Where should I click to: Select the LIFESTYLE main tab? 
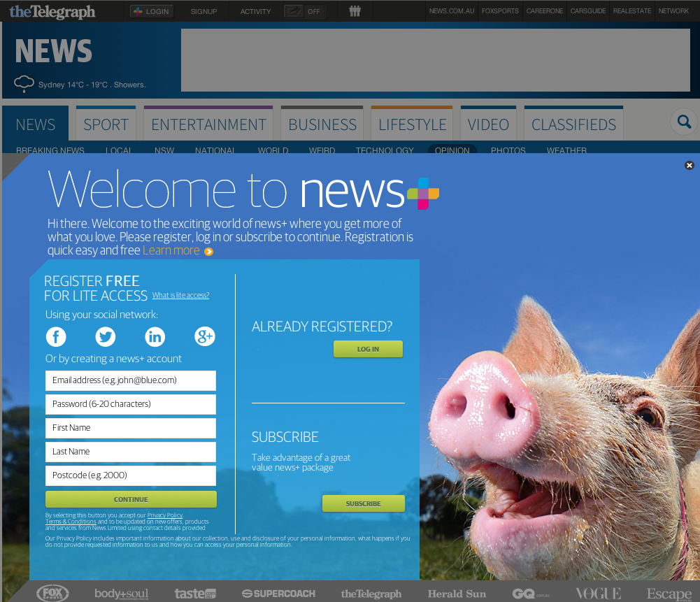(x=412, y=124)
